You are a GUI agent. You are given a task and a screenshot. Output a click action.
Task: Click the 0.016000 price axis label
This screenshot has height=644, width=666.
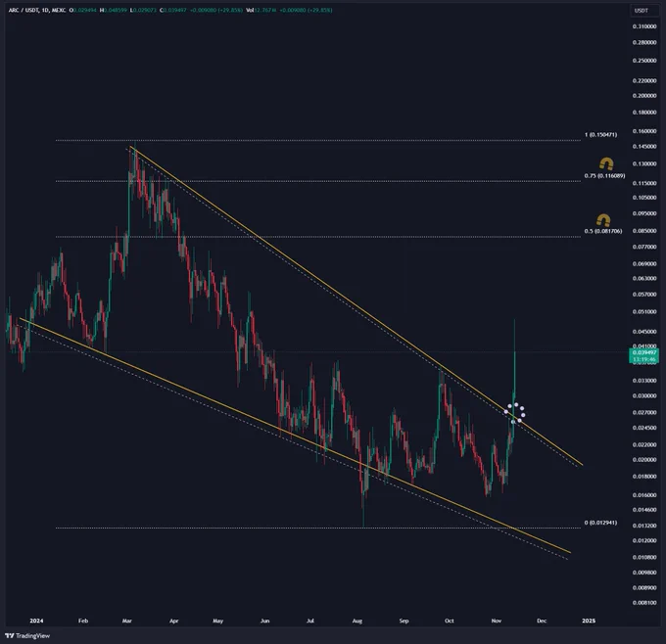tap(644, 495)
